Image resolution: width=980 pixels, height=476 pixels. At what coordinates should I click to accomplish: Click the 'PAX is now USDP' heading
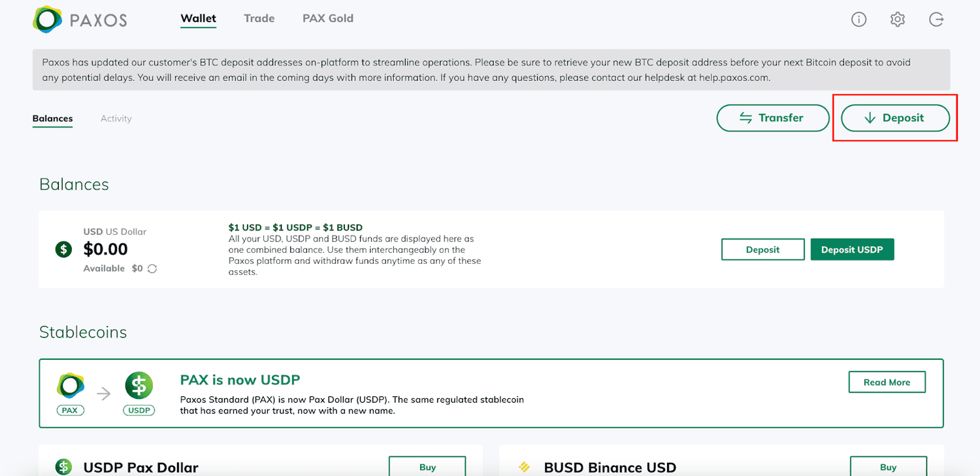pos(240,380)
